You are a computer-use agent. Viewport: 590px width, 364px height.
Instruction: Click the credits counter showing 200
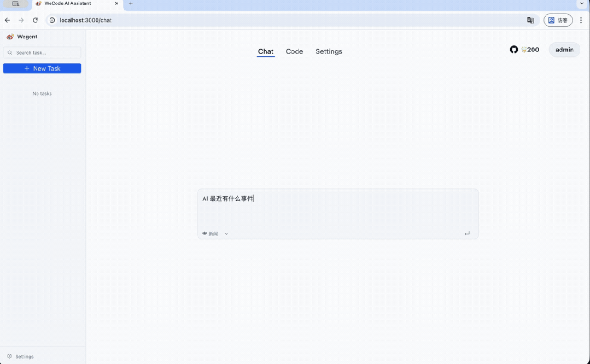[529, 49]
